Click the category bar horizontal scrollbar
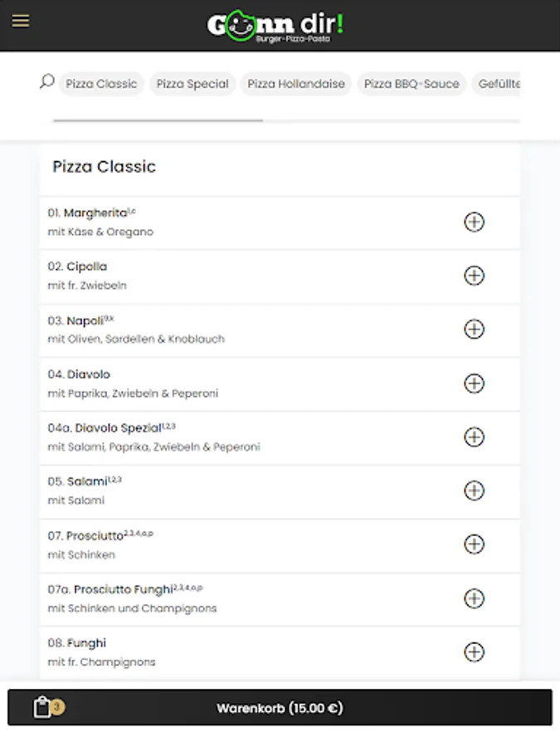This screenshot has width=560, height=747. (158, 120)
